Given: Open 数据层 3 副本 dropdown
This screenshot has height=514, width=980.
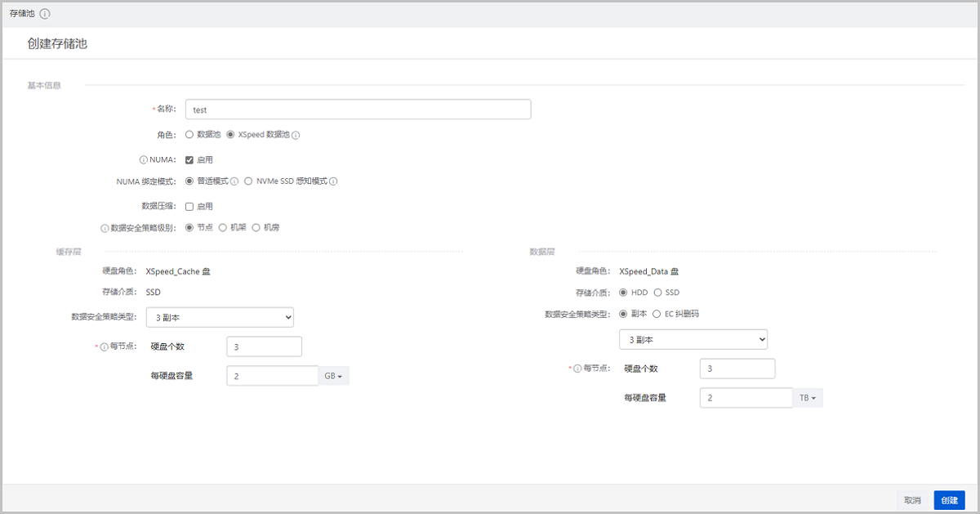Looking at the screenshot, I should (x=693, y=338).
